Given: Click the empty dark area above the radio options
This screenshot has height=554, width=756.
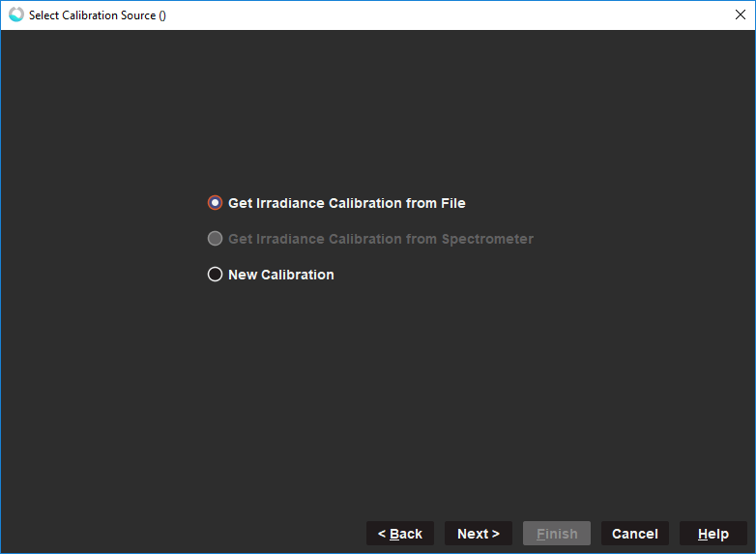Looking at the screenshot, I should click(377, 106).
